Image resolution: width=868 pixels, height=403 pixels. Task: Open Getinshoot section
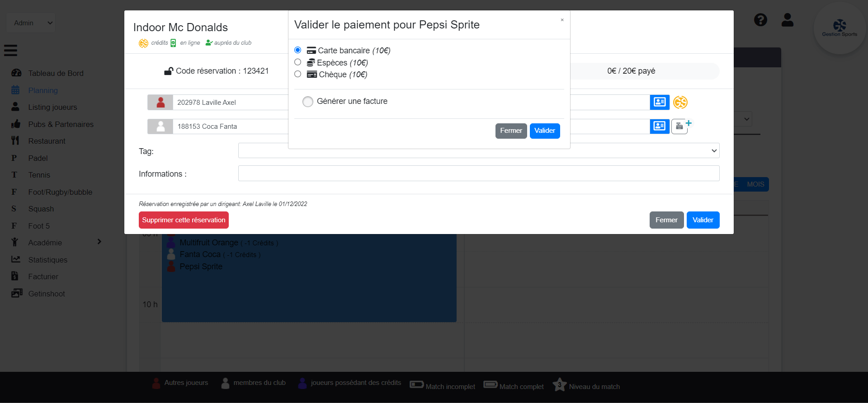(x=47, y=294)
